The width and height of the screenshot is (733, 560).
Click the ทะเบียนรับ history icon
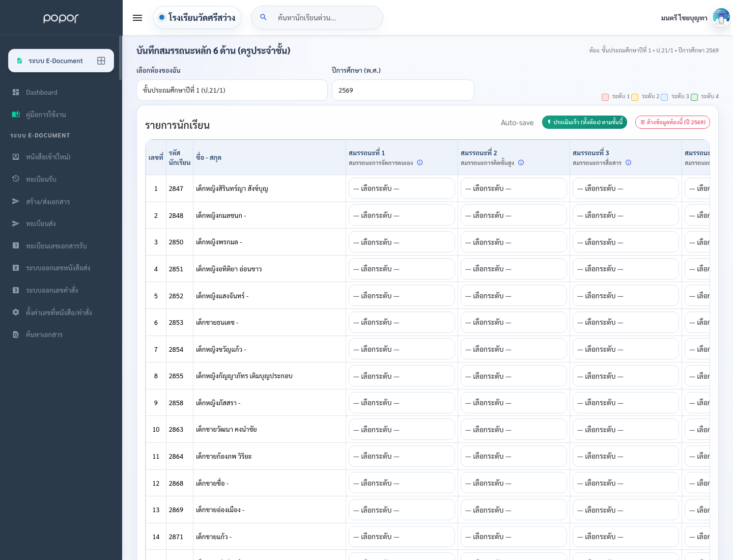[16, 179]
